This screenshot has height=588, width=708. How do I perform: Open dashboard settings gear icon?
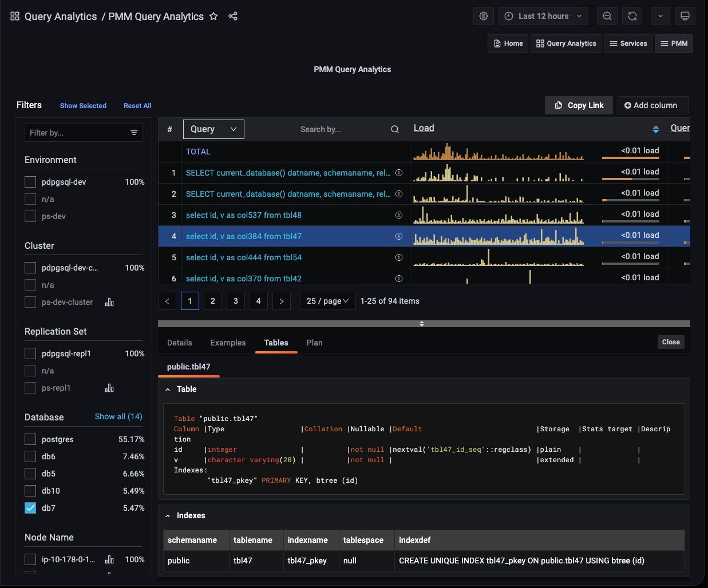pyautogui.click(x=484, y=16)
